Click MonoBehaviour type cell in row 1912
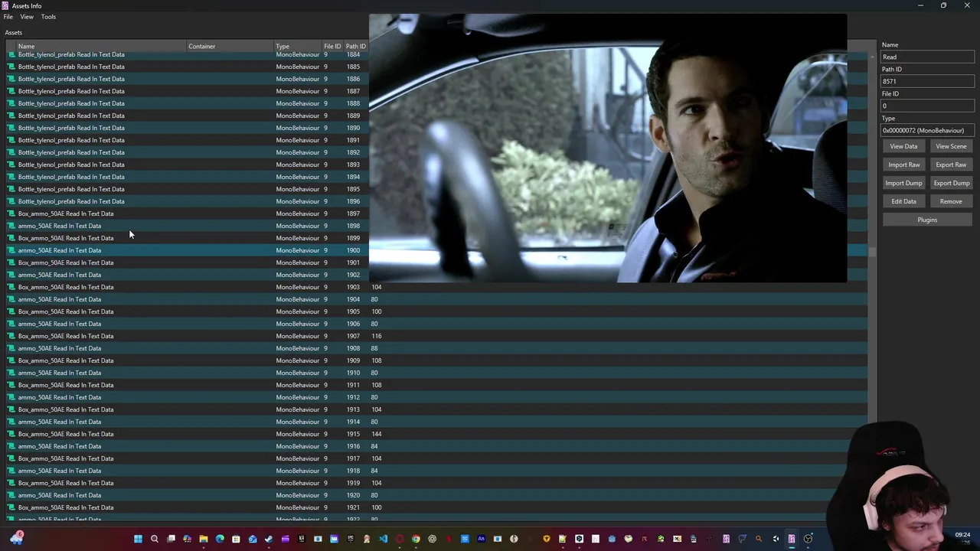This screenshot has width=980, height=551. pyautogui.click(x=298, y=397)
